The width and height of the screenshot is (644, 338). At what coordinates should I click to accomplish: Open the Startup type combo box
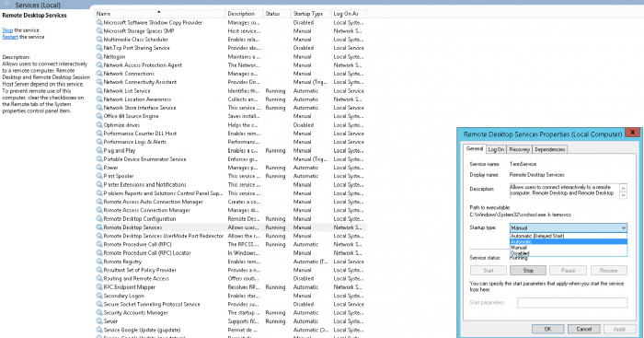coord(569,227)
